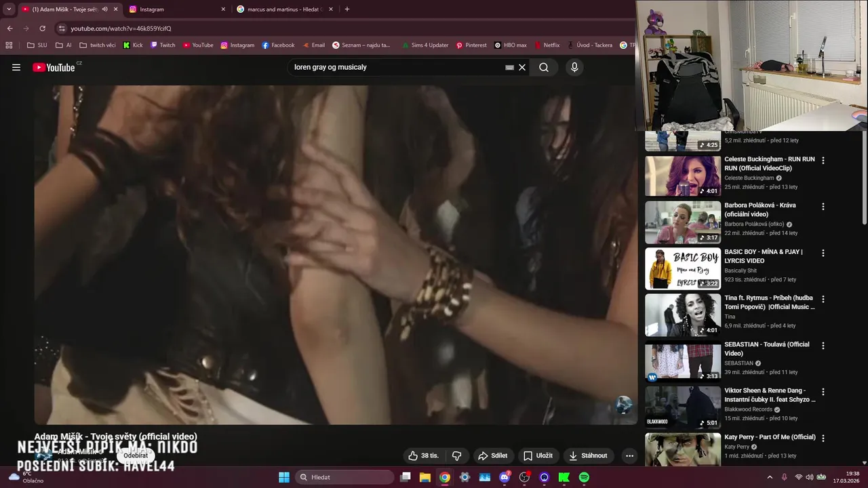
Task: View site information icon in address bar
Action: [x=62, y=28]
